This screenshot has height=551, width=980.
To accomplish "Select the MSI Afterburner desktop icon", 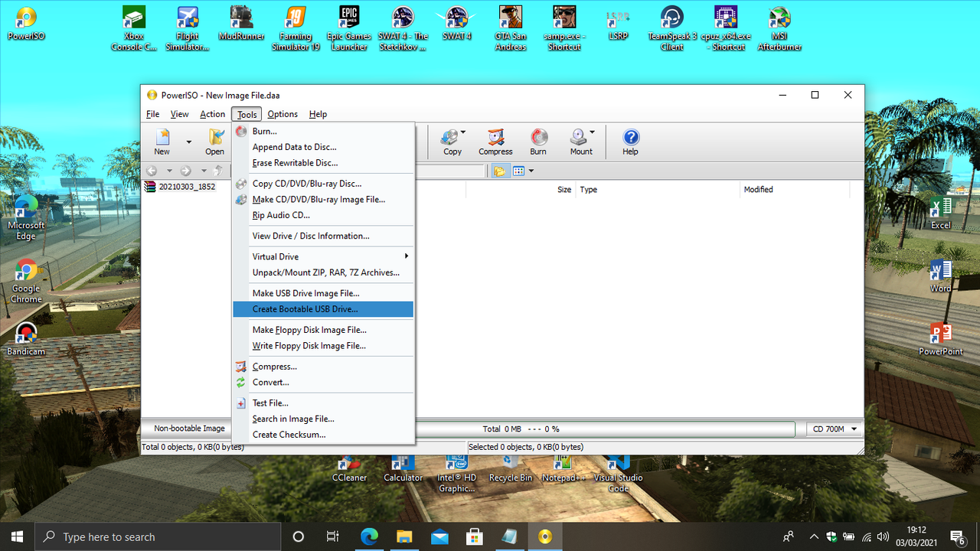I will pyautogui.click(x=779, y=29).
